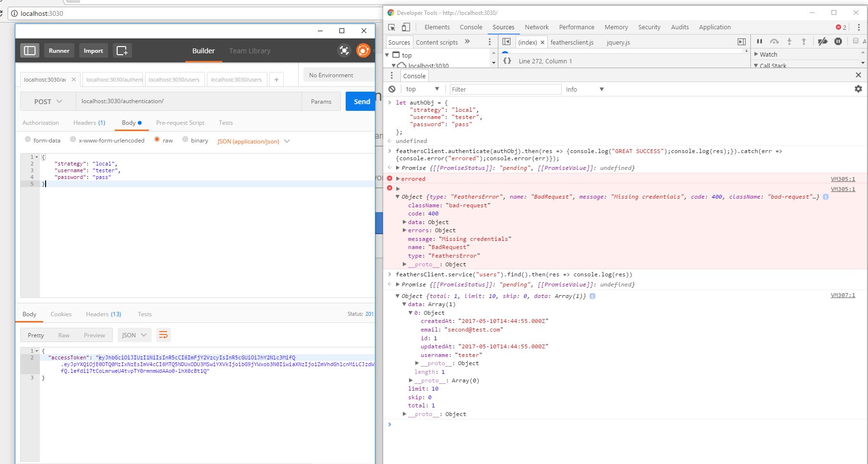The image size is (868, 464).
Task: Open the POST method dropdown
Action: 48,101
